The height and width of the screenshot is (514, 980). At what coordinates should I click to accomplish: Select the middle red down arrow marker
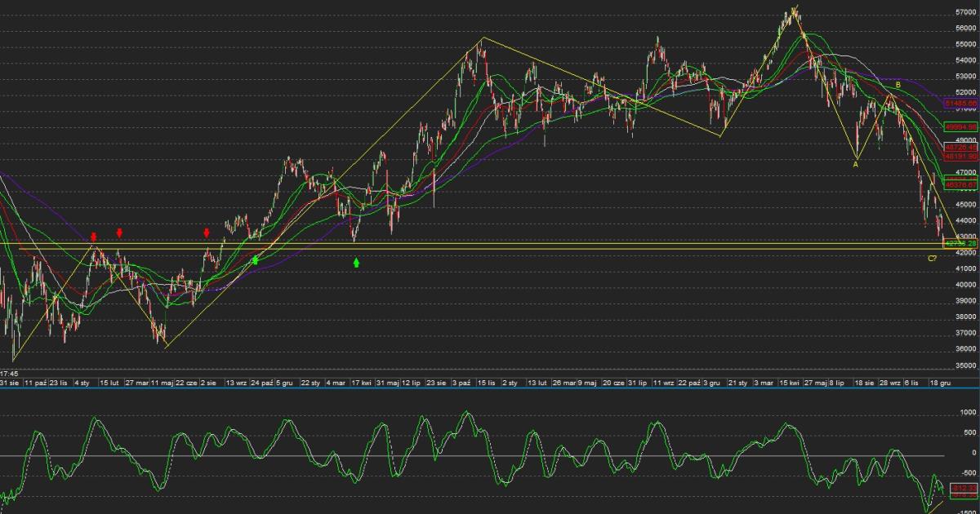pyautogui.click(x=120, y=233)
